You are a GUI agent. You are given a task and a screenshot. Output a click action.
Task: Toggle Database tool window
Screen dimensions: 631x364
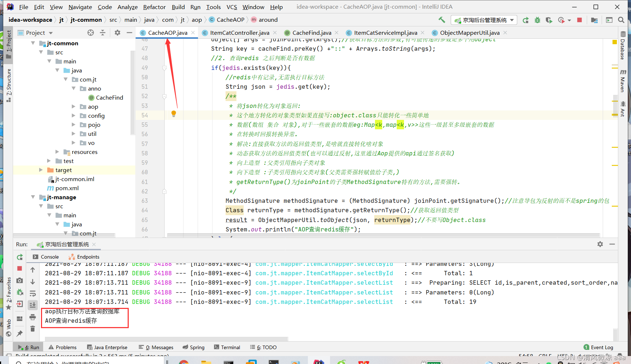click(622, 46)
